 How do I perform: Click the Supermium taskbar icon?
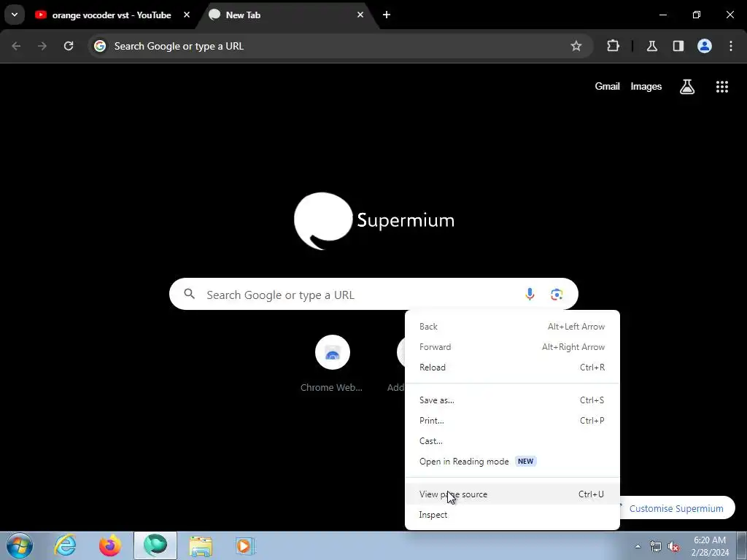tap(155, 545)
